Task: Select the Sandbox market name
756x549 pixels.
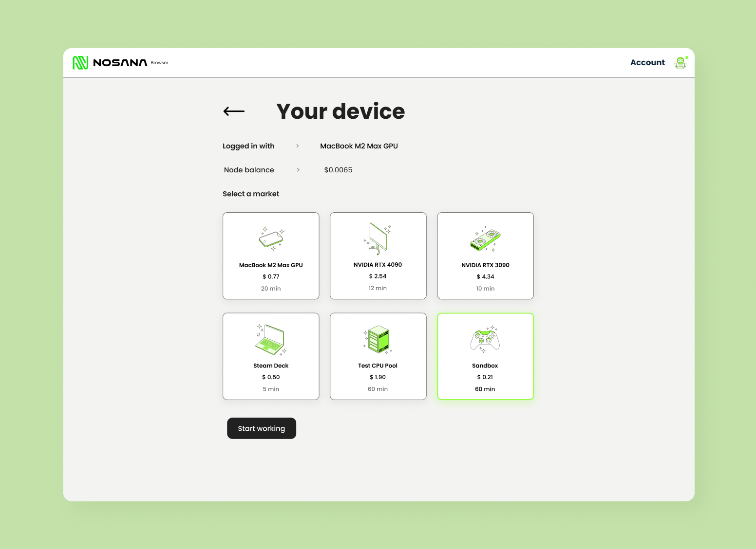Action: (x=485, y=366)
